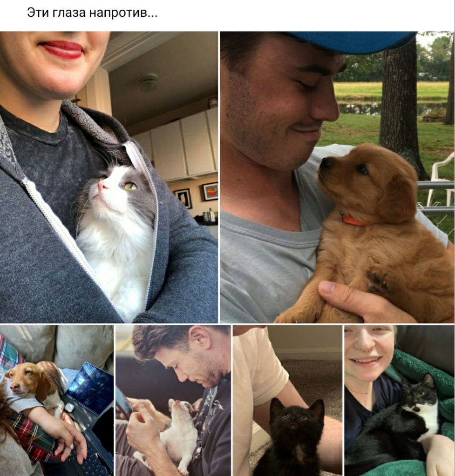Click the woman's red lipstick smile
Image resolution: width=455 pixels, height=476 pixels.
(x=62, y=49)
